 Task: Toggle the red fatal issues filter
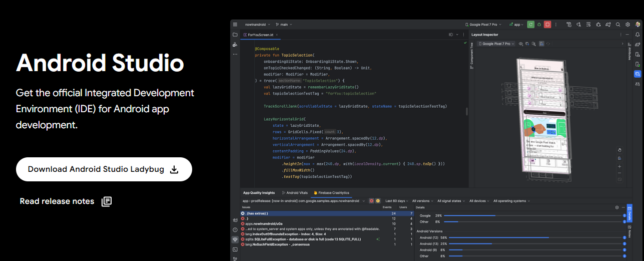tap(371, 201)
